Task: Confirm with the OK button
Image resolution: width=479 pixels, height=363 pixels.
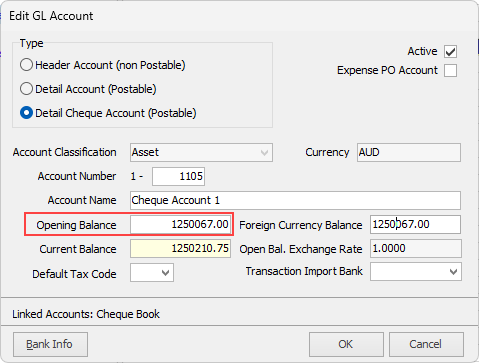Action: pyautogui.click(x=346, y=344)
